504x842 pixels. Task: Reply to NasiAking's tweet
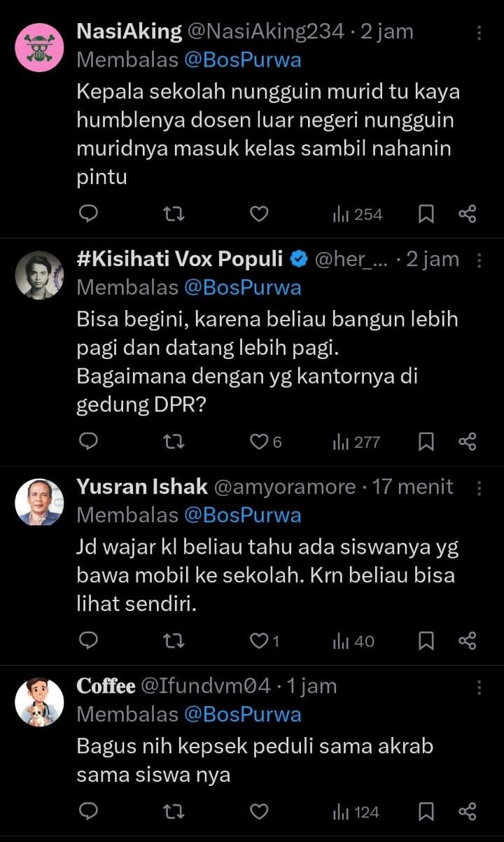pyautogui.click(x=88, y=214)
